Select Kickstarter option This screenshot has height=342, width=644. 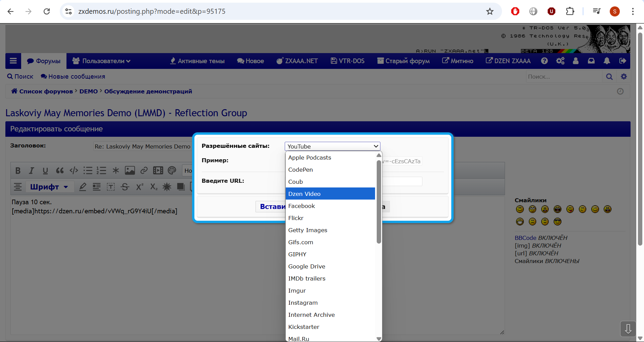pyautogui.click(x=330, y=327)
